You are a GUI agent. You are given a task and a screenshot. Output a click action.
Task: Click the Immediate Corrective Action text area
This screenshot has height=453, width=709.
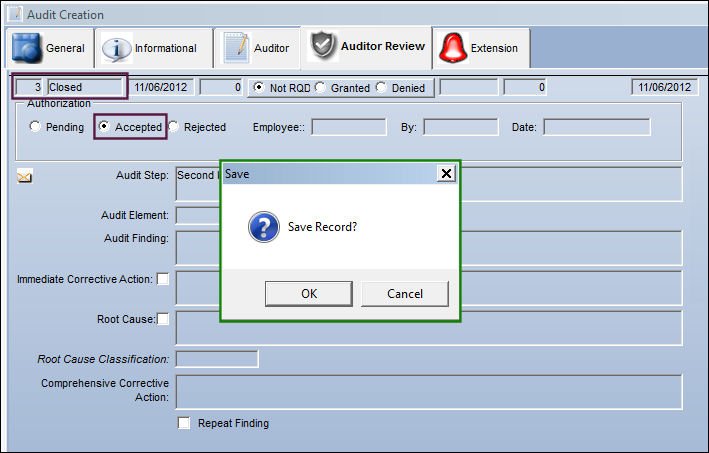coord(429,288)
